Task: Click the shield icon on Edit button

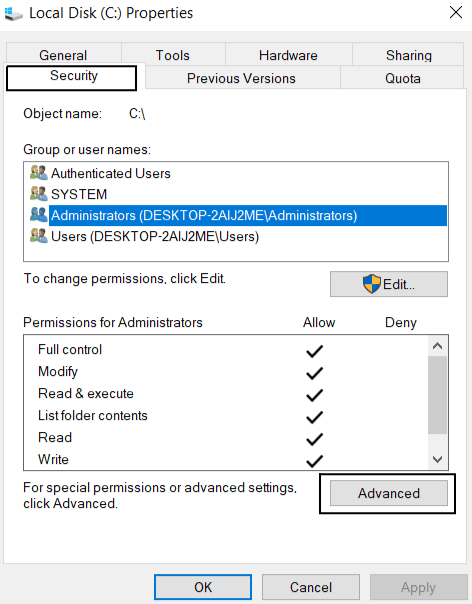Action: (x=371, y=284)
